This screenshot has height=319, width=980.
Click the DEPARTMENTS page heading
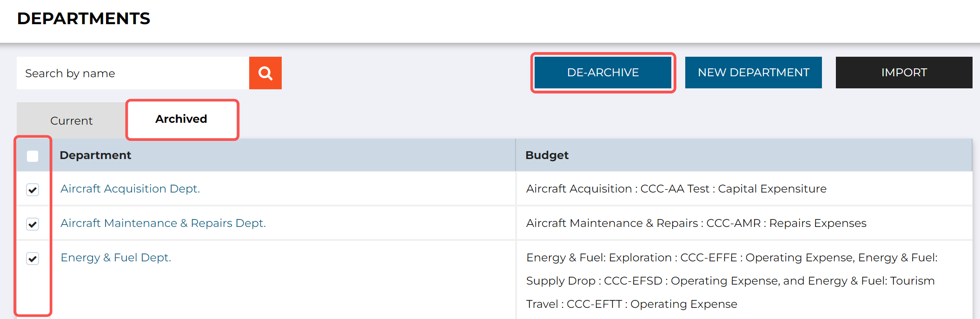[x=84, y=19]
